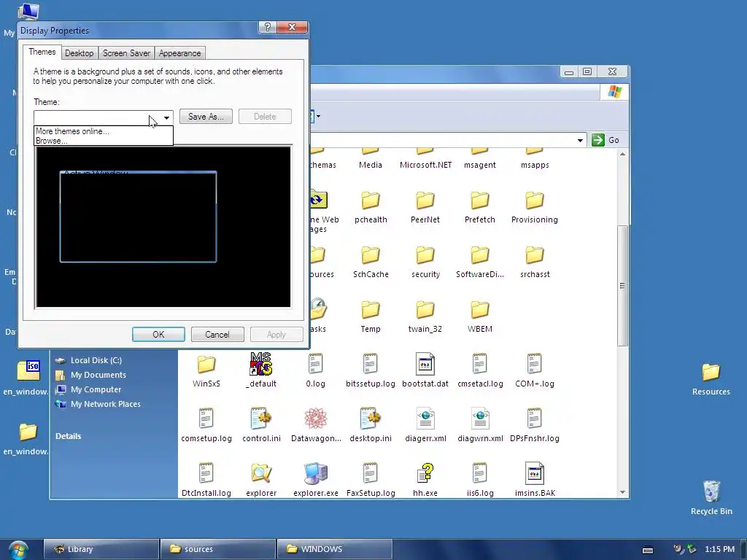Select control.ini file
This screenshot has width=747, height=560.
[x=261, y=426]
